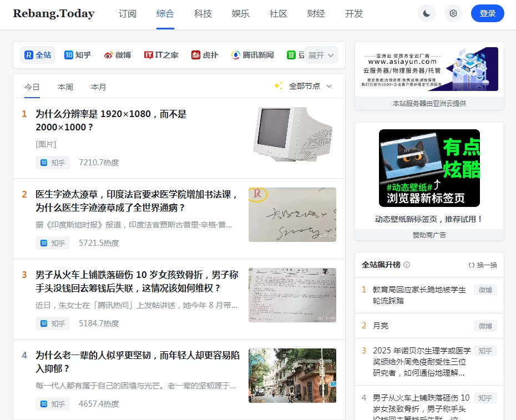Screen dimensions: 516x420
Task: Toggle dark mode with the moon icon
Action: coord(426,14)
